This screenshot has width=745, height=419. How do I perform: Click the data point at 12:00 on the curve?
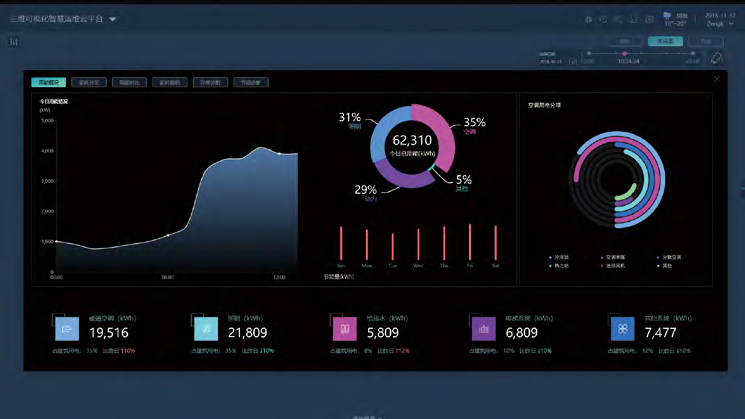(279, 154)
